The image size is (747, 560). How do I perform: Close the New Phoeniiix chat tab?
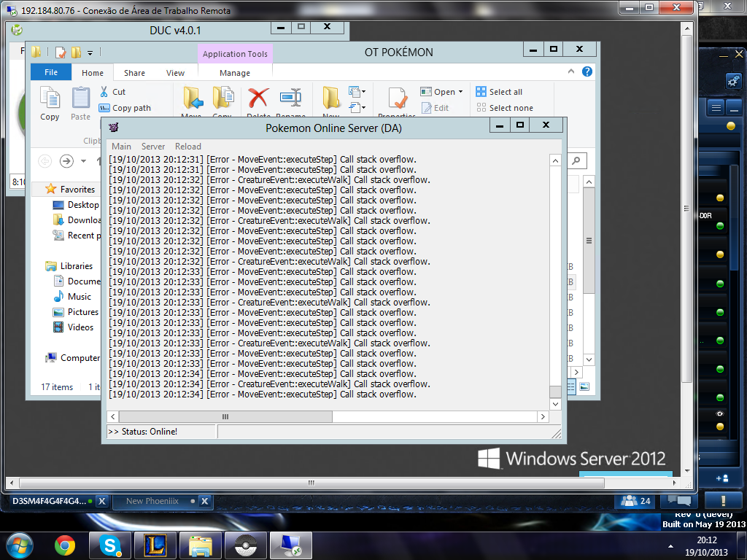click(x=204, y=501)
